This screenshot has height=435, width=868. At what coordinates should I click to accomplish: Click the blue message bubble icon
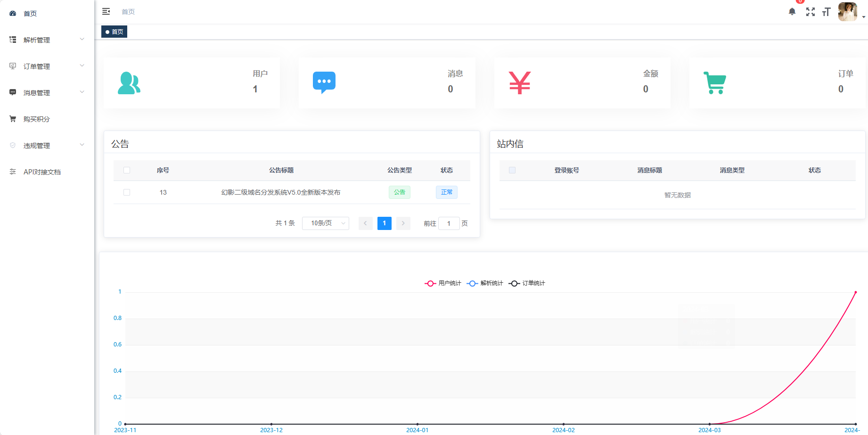[324, 82]
